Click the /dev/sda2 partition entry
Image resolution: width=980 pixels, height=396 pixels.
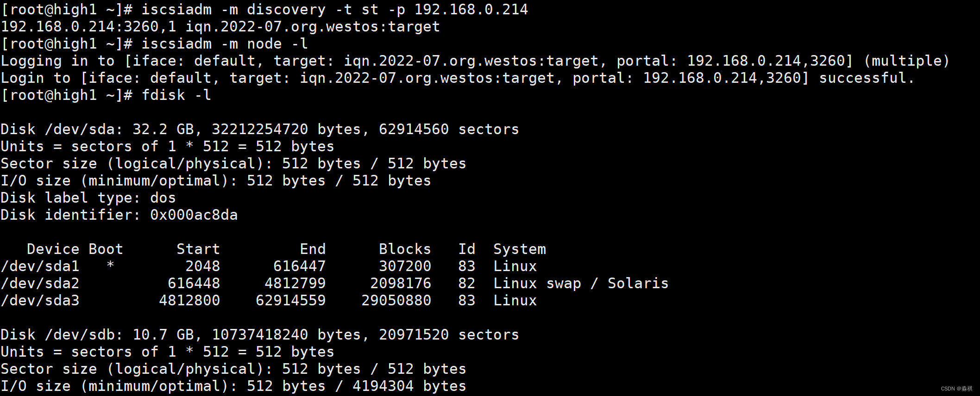40,284
